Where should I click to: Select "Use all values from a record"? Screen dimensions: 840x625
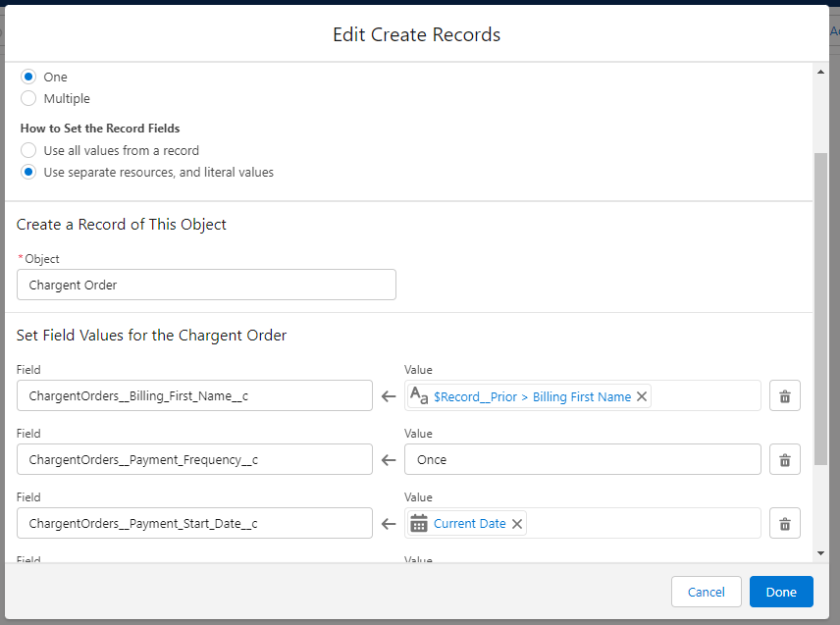[x=28, y=150]
